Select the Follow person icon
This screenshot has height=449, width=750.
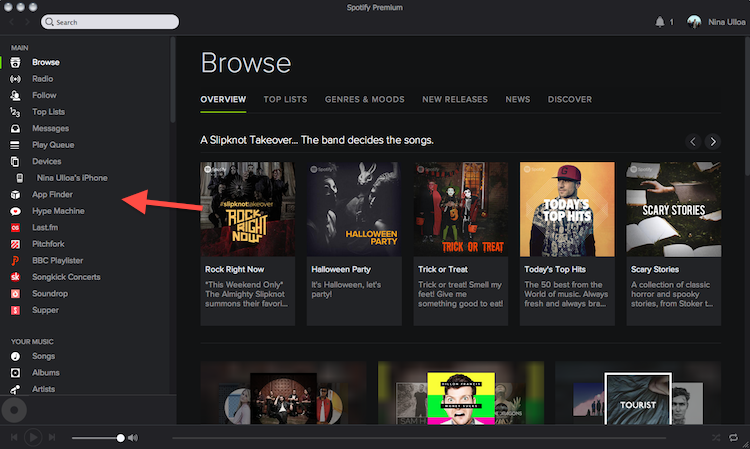point(15,95)
